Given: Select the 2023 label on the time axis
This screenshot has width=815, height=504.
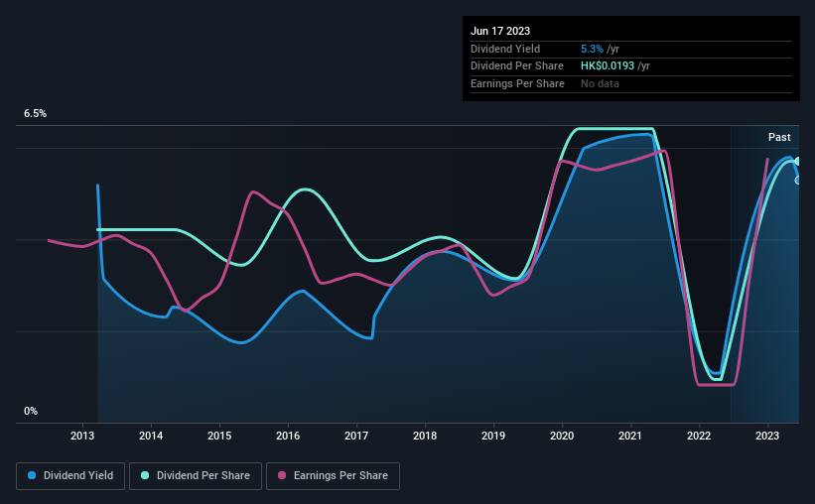Looking at the screenshot, I should [x=767, y=436].
